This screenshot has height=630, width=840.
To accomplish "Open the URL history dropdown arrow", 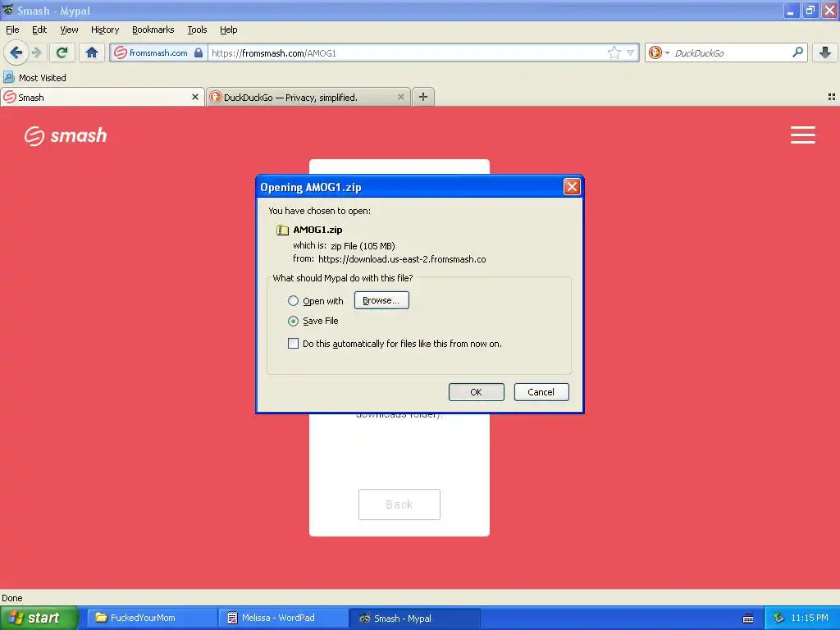I will [631, 52].
